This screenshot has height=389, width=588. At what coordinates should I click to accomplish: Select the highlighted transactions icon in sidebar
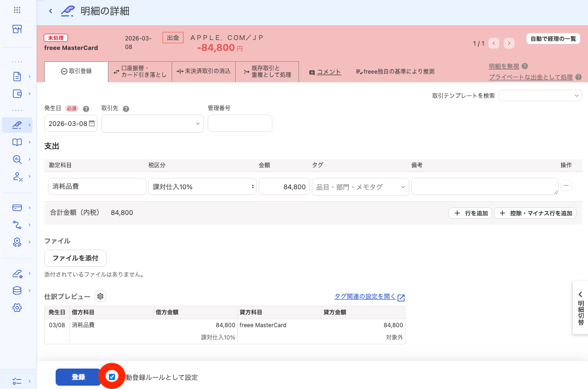17,125
